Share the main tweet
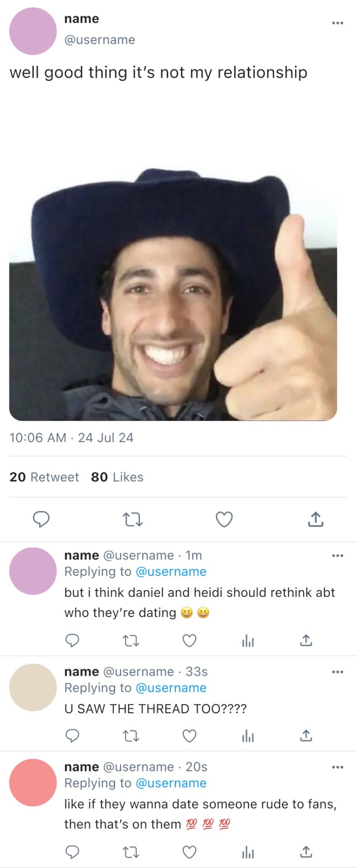Screen dimensions: 357x868 (x=315, y=519)
